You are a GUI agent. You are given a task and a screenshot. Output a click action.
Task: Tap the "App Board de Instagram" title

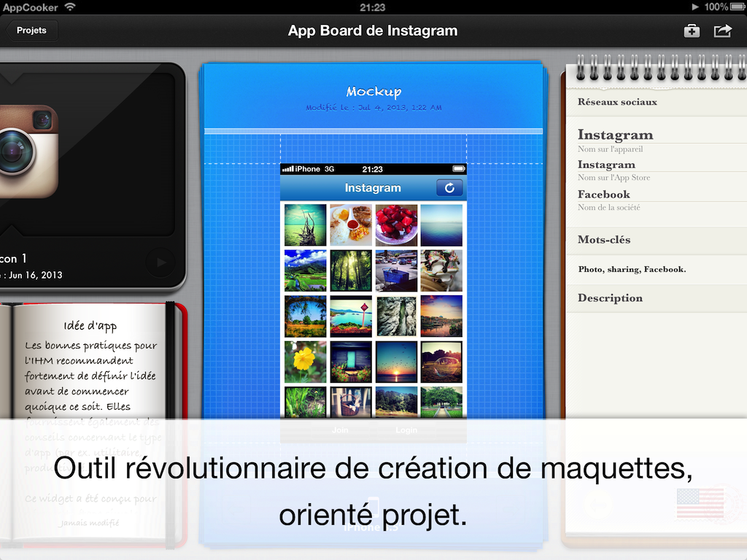pyautogui.click(x=373, y=31)
